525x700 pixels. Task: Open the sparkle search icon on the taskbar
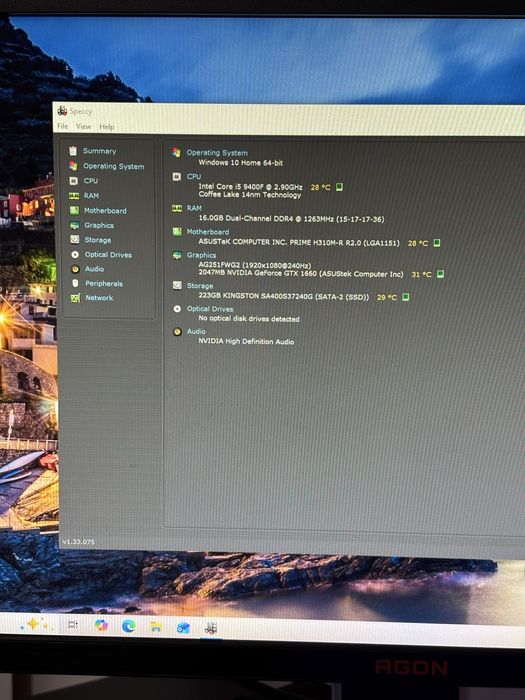pos(34,624)
